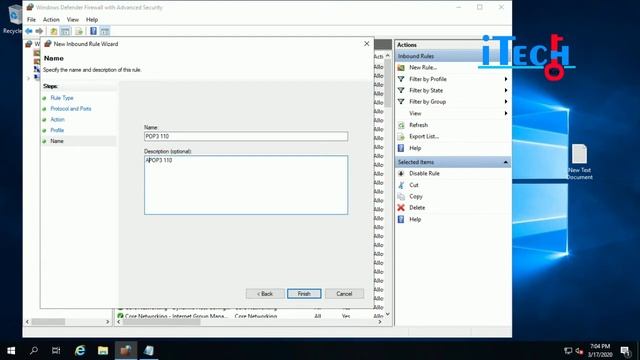Click the Name field containing POP3 110
640x360 pixels.
pos(246,136)
